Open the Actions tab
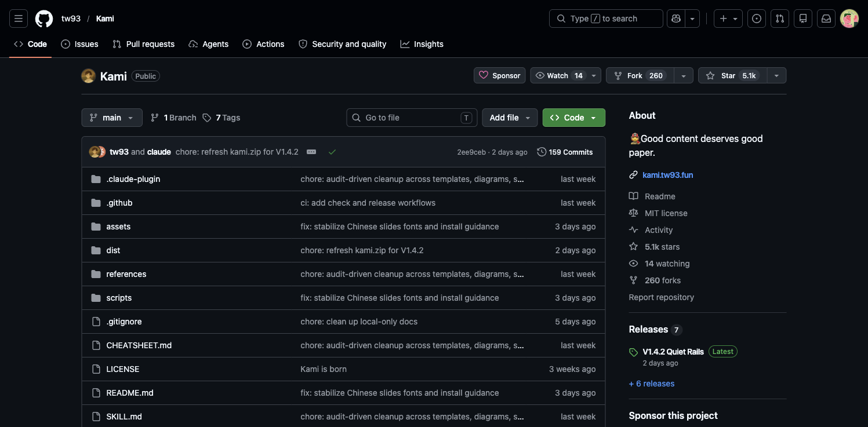The height and width of the screenshot is (427, 868). pos(263,44)
